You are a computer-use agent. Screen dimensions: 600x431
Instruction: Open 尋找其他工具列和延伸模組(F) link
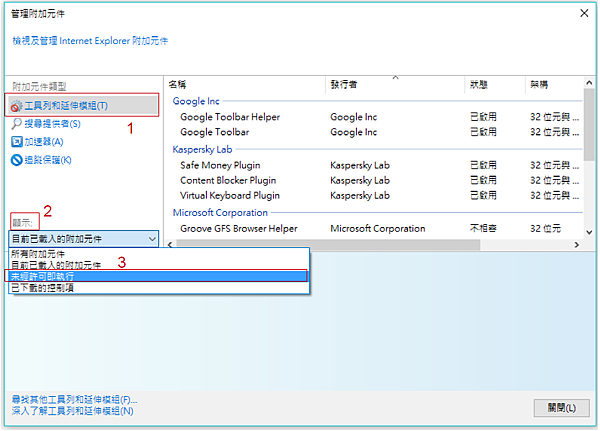74,400
